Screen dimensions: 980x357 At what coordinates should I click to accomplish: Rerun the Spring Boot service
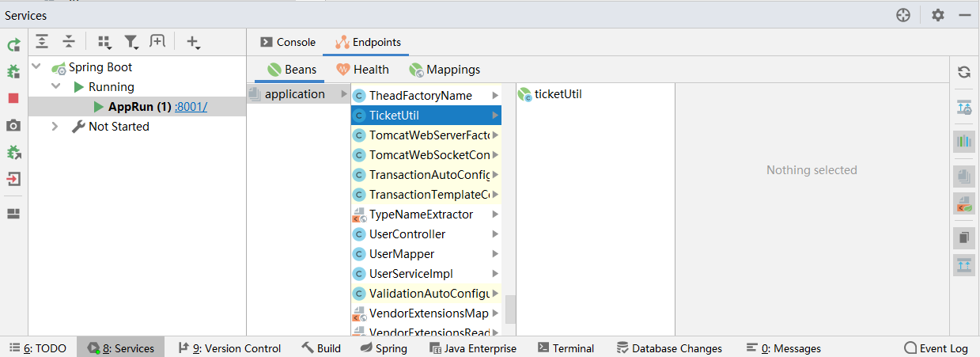pyautogui.click(x=13, y=46)
